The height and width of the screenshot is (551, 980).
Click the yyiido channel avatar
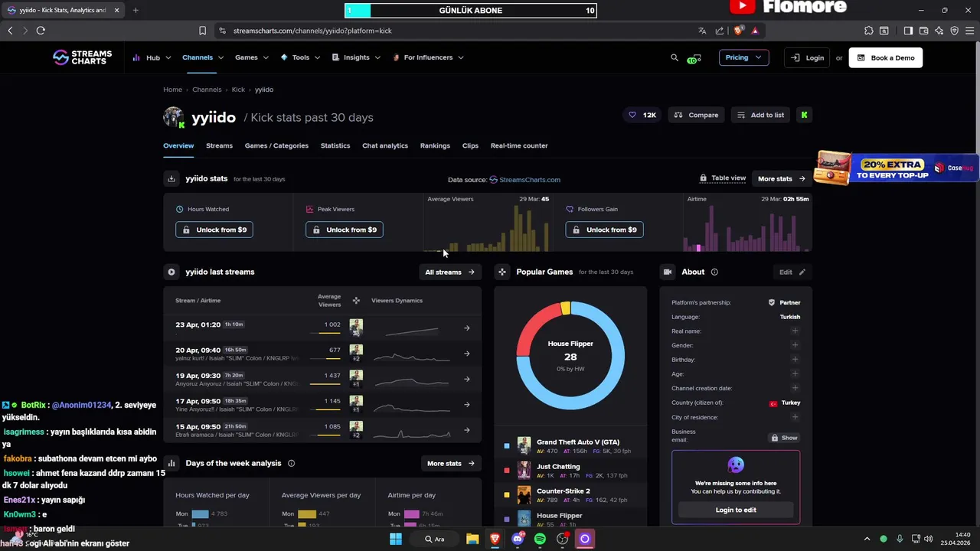click(174, 117)
